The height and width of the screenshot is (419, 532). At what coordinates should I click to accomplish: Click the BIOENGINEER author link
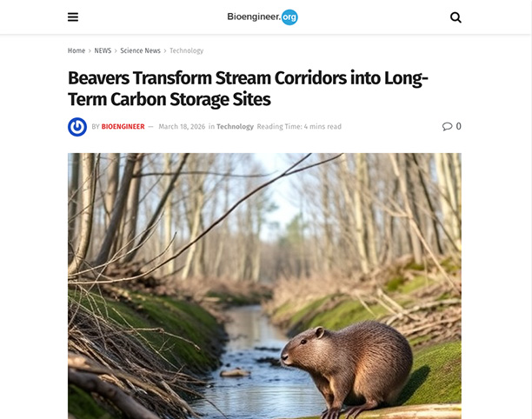click(123, 127)
